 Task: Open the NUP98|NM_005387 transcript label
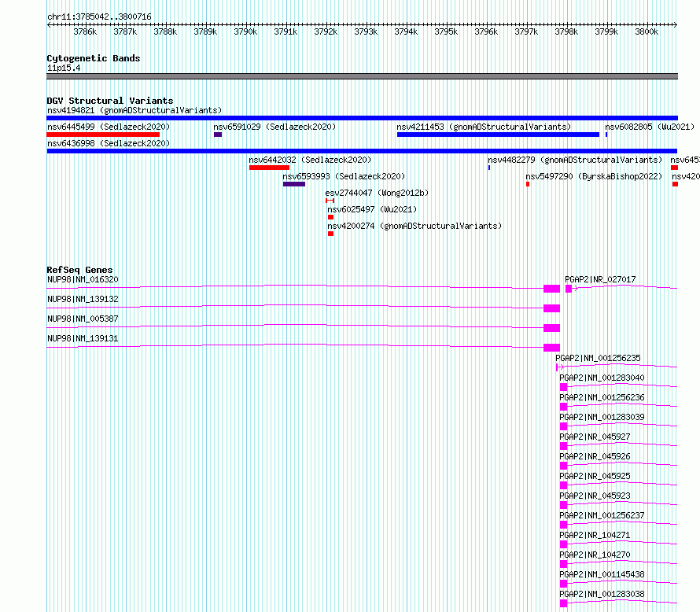pos(83,319)
